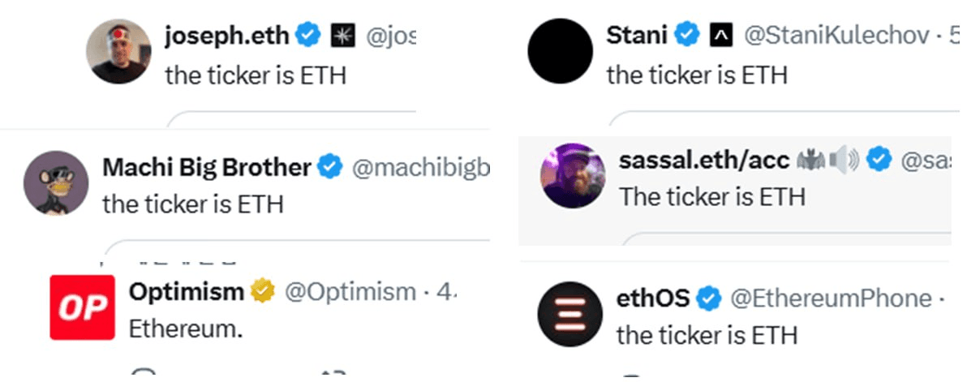980x382 pixels.
Task: Open Machi Big Brother's ape avatar
Action: tap(56, 182)
